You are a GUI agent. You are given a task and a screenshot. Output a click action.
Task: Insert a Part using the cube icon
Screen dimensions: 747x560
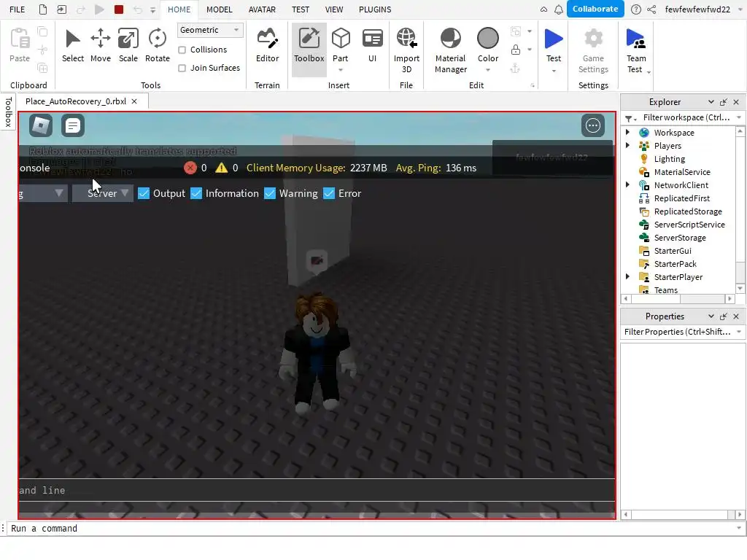pyautogui.click(x=341, y=39)
